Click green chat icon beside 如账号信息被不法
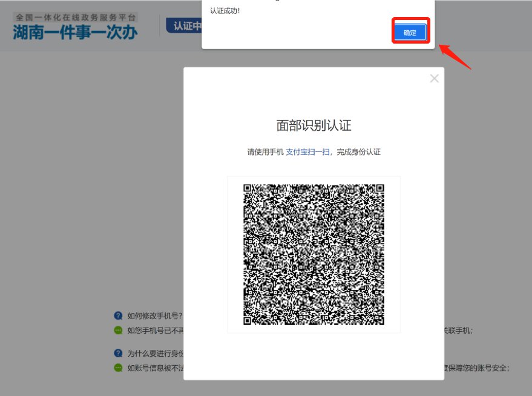The height and width of the screenshot is (396, 532). (x=118, y=368)
